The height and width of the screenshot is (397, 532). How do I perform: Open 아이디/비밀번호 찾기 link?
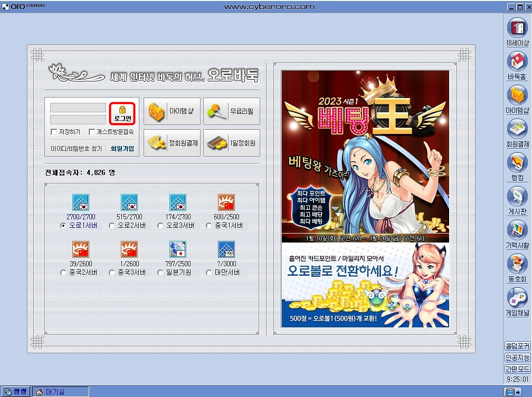[77, 149]
